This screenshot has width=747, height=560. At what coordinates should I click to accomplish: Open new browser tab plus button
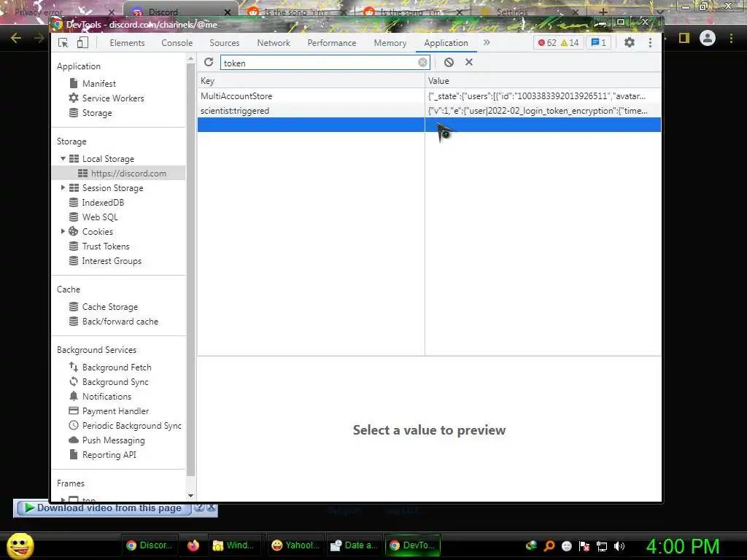tap(603, 12)
